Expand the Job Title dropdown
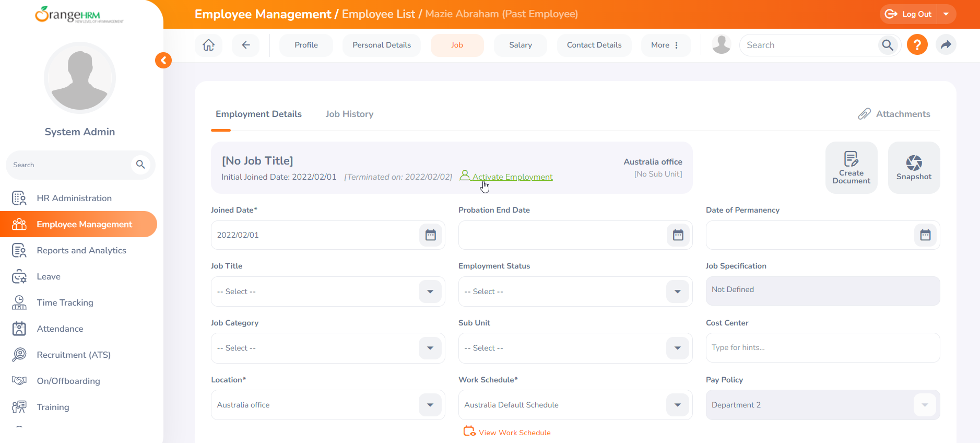The height and width of the screenshot is (443, 980). point(430,292)
